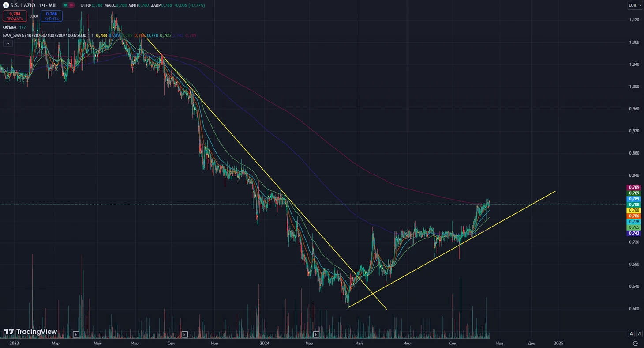This screenshot has width=644, height=348.
Task: Select the Объём volume indicator legend
Action: (10, 27)
